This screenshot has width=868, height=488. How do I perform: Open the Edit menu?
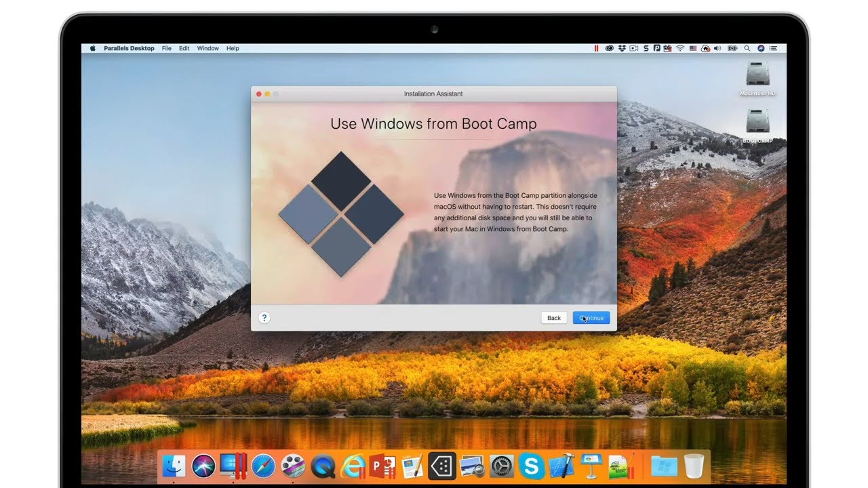click(184, 49)
